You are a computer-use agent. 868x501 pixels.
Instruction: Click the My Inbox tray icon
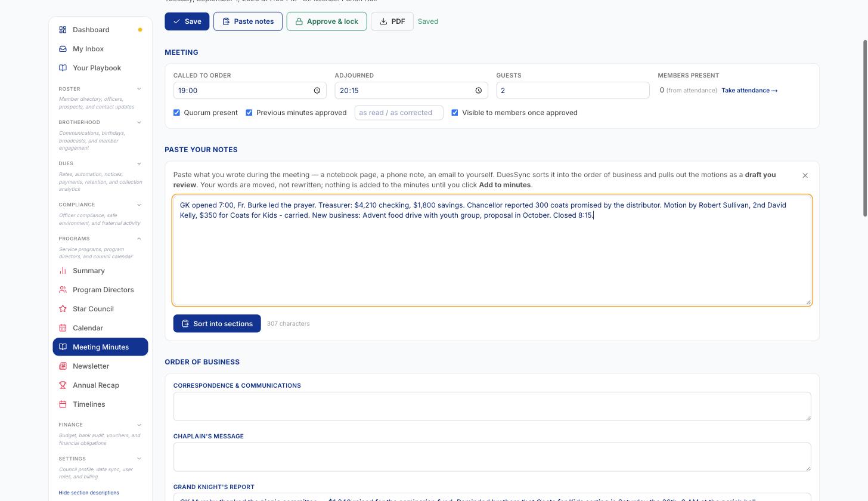click(63, 49)
